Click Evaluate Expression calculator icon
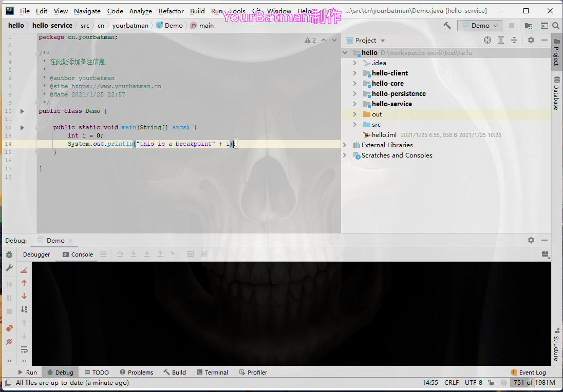Viewport: 563px width, 392px height. coord(191,254)
